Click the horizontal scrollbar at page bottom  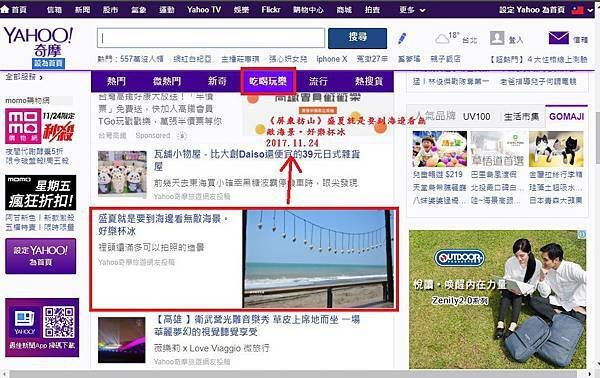(x=293, y=374)
